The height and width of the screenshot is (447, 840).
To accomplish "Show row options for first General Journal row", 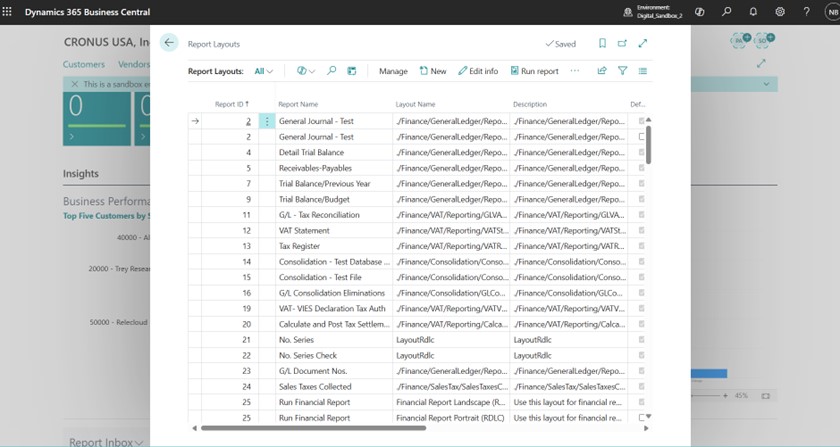I will pos(267,121).
